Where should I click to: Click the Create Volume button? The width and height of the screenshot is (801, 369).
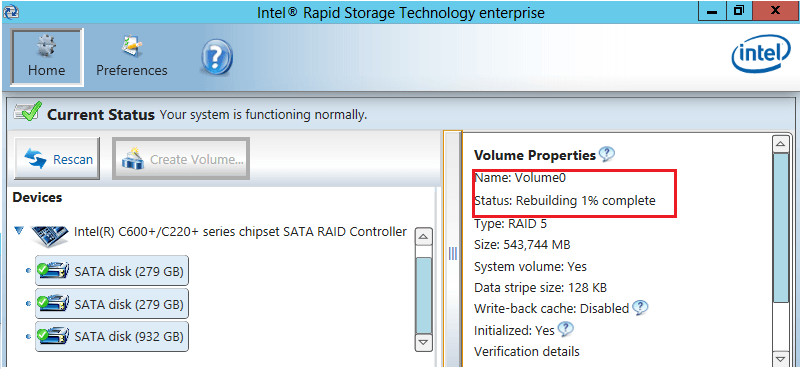tap(181, 159)
